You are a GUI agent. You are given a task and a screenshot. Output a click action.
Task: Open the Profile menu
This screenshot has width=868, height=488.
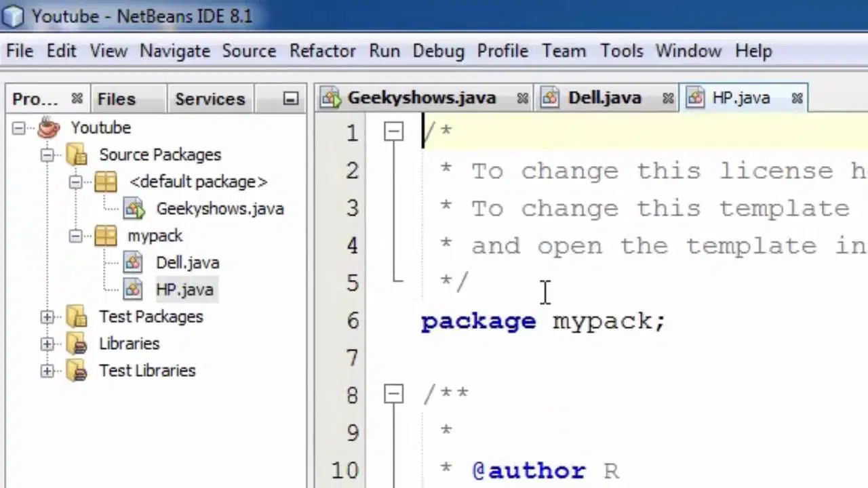click(x=502, y=51)
